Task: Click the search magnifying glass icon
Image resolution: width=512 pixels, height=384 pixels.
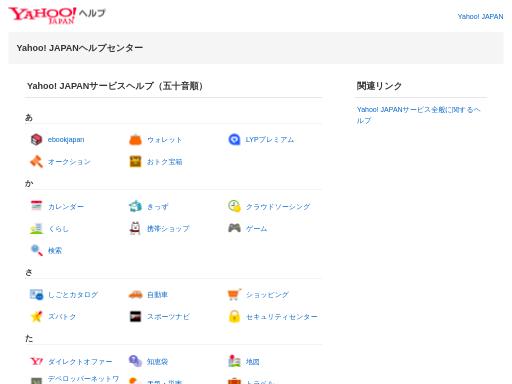Action: click(x=36, y=250)
